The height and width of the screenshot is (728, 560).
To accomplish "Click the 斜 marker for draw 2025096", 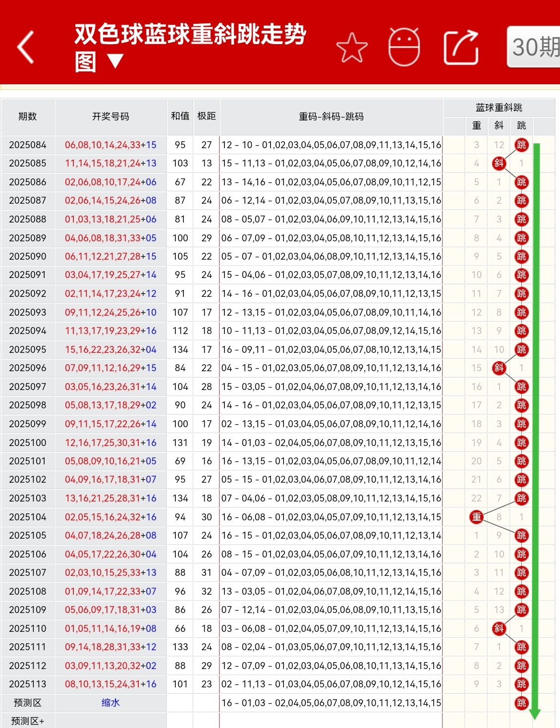I will coord(499,368).
